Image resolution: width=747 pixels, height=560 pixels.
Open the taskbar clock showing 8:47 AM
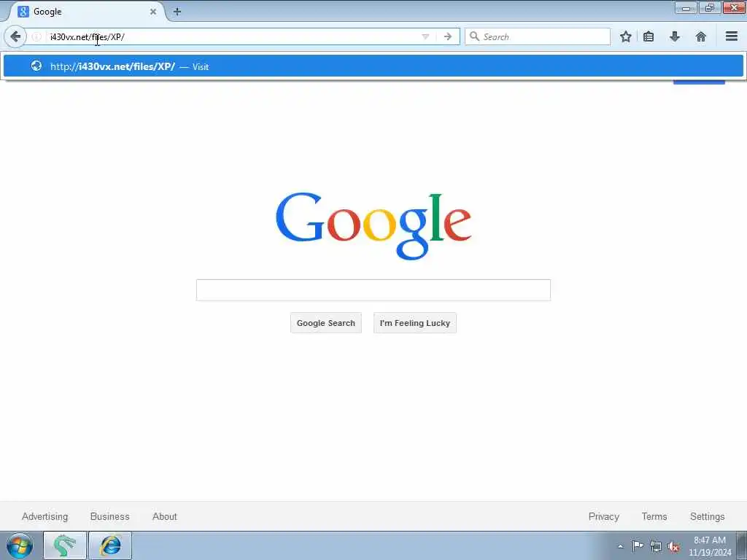[x=710, y=546]
